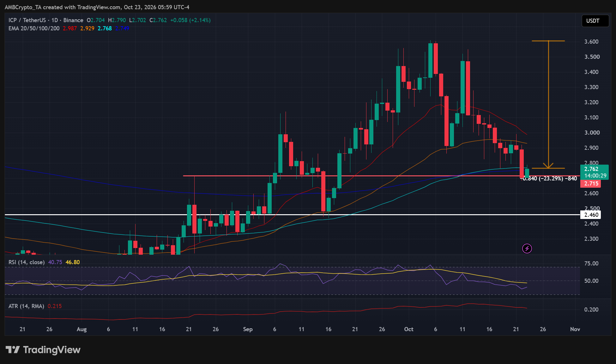Screen dimensions: 616x364
Task: Click the TradingView logo
Action: pos(43,350)
